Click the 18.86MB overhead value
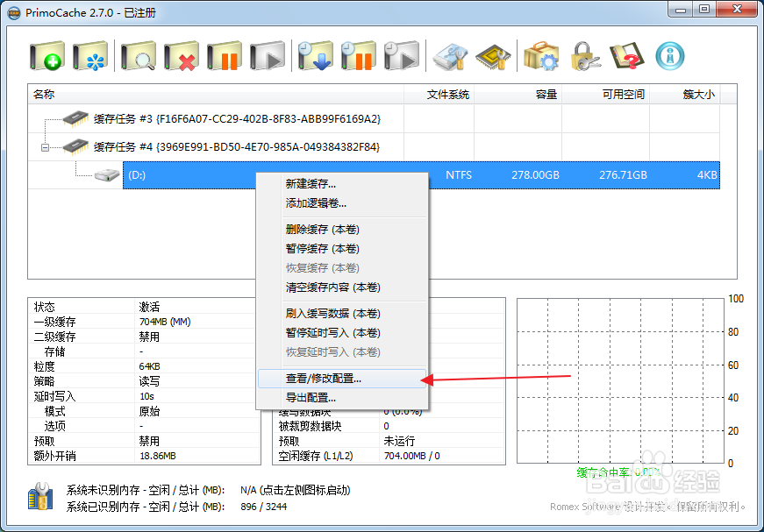The height and width of the screenshot is (532, 764). [157, 456]
